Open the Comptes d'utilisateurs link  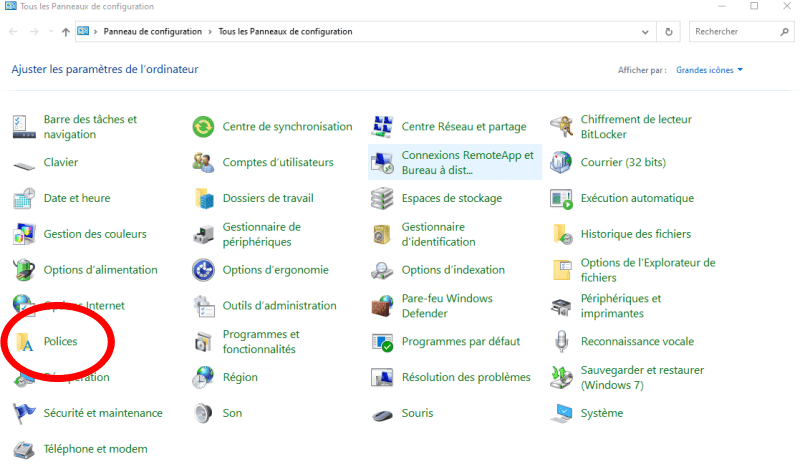click(278, 162)
